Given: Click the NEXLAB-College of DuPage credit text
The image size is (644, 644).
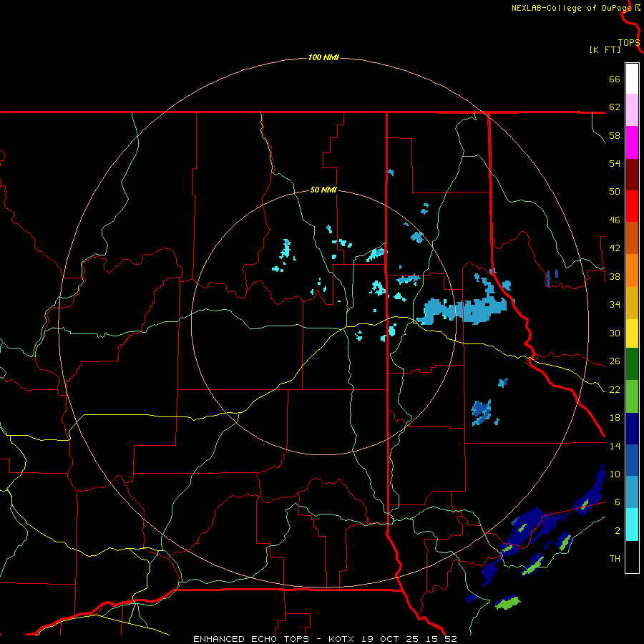Looking at the screenshot, I should [x=571, y=8].
